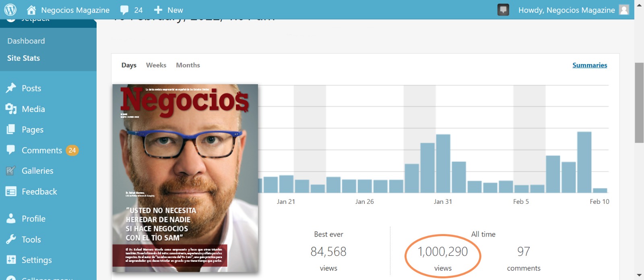This screenshot has height=280, width=644.
Task: Click the tallest bar near Feb 10
Action: click(584, 162)
